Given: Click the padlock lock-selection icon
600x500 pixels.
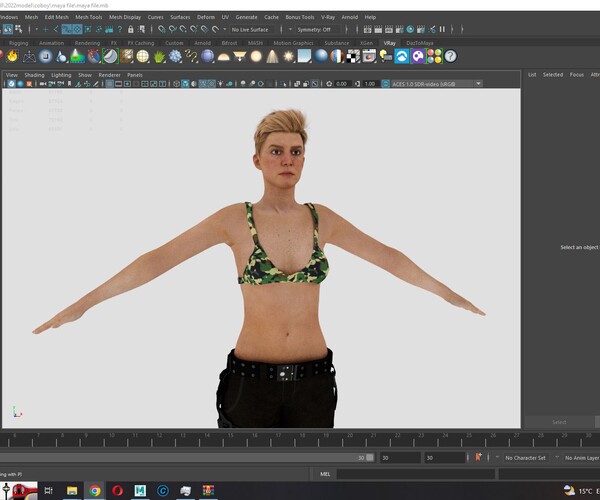Looking at the screenshot, I should pyautogui.click(x=130, y=29).
